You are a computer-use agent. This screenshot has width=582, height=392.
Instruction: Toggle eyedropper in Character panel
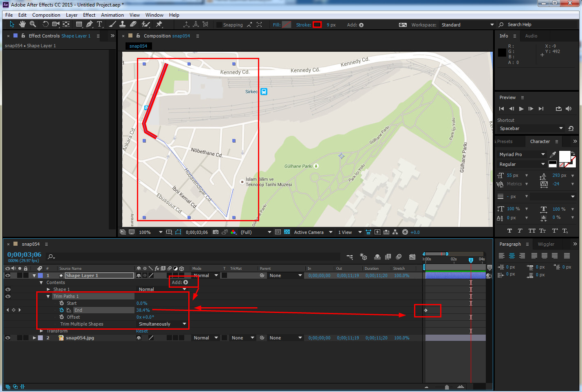click(553, 154)
